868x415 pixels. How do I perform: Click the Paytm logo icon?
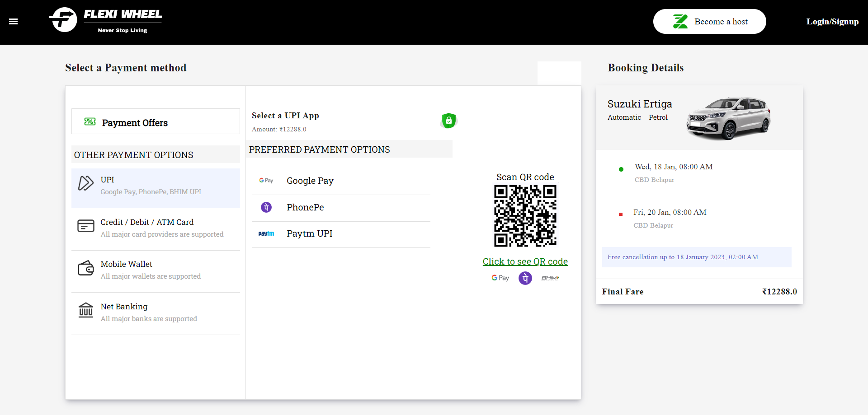(266, 233)
